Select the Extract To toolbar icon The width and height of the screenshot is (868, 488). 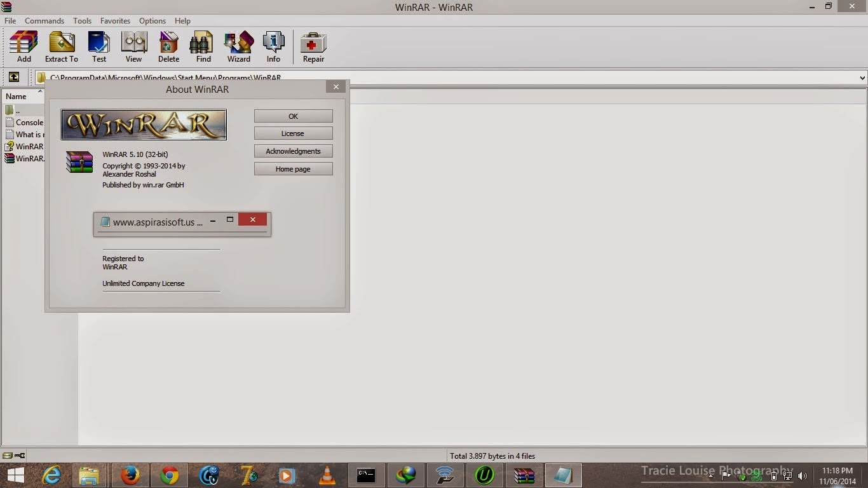[x=62, y=47]
